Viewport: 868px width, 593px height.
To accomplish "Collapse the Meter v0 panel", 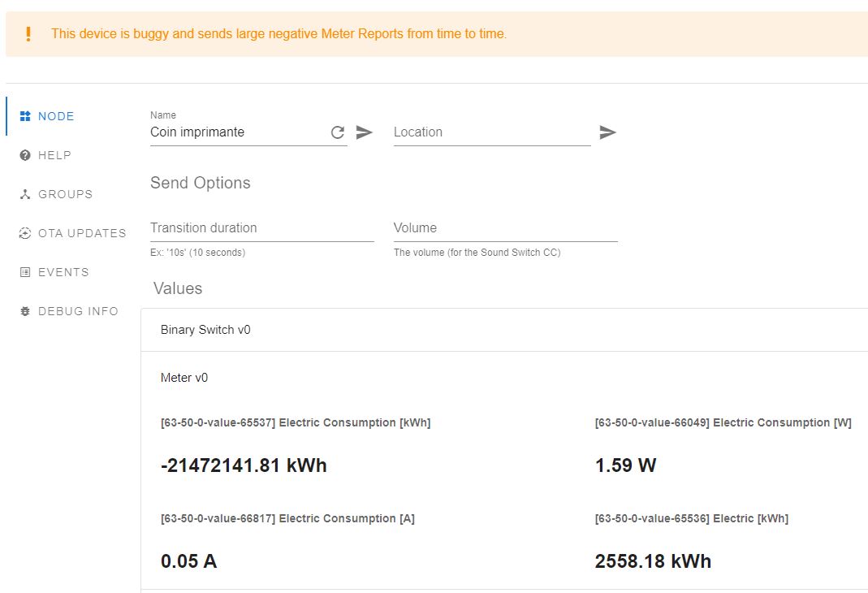I will point(503,378).
